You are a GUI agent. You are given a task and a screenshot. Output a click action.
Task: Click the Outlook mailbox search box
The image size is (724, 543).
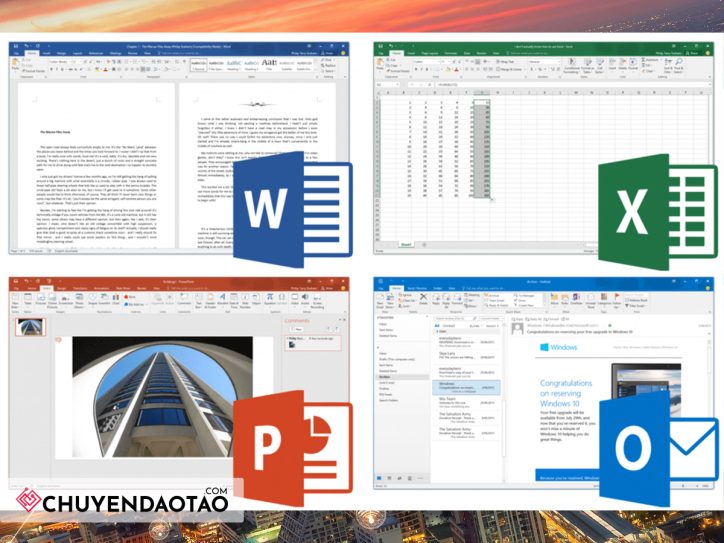coord(455,318)
